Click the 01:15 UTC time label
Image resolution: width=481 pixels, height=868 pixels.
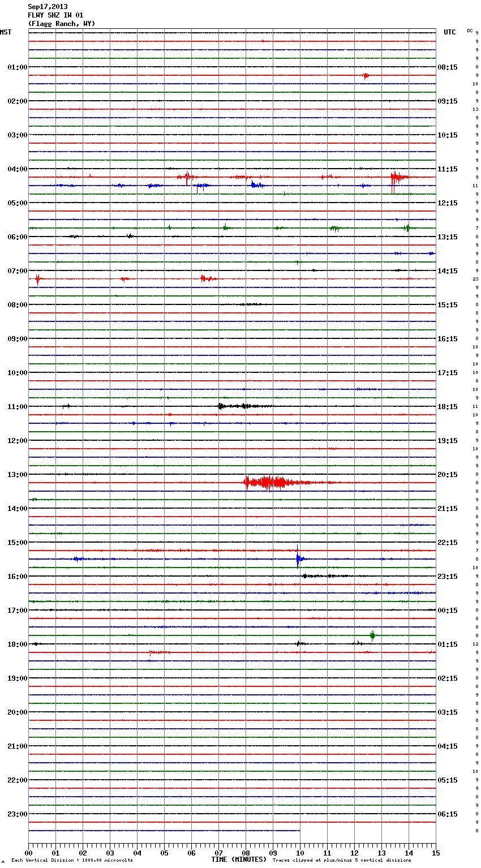click(x=448, y=644)
